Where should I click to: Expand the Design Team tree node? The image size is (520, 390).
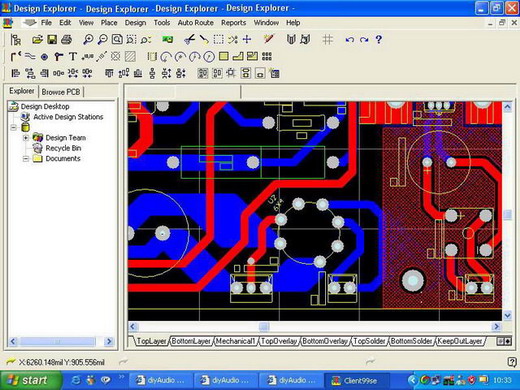coord(26,138)
